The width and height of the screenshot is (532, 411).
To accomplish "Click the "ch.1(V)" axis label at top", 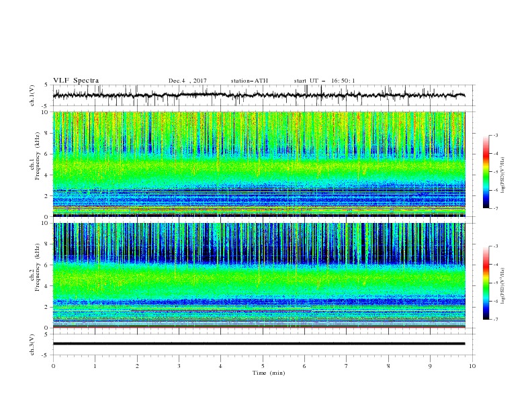I will click(32, 95).
